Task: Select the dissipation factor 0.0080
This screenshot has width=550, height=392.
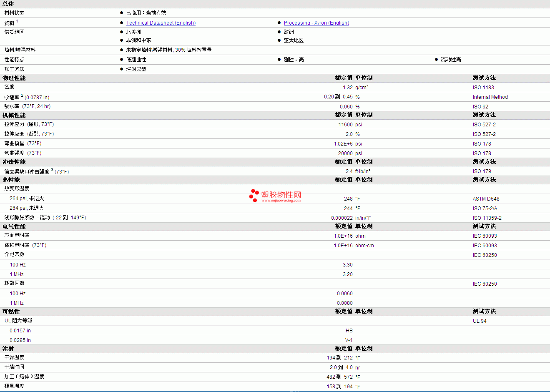Action: [345, 303]
